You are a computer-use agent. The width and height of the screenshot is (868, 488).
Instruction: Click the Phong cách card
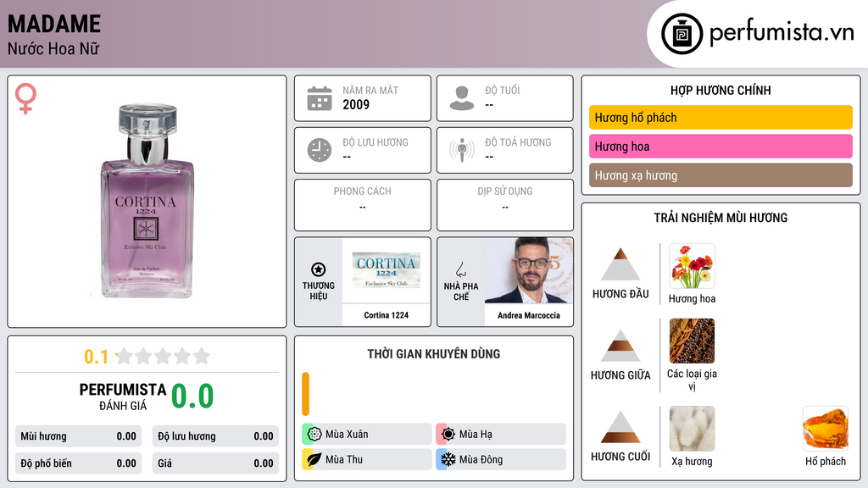coord(363,205)
